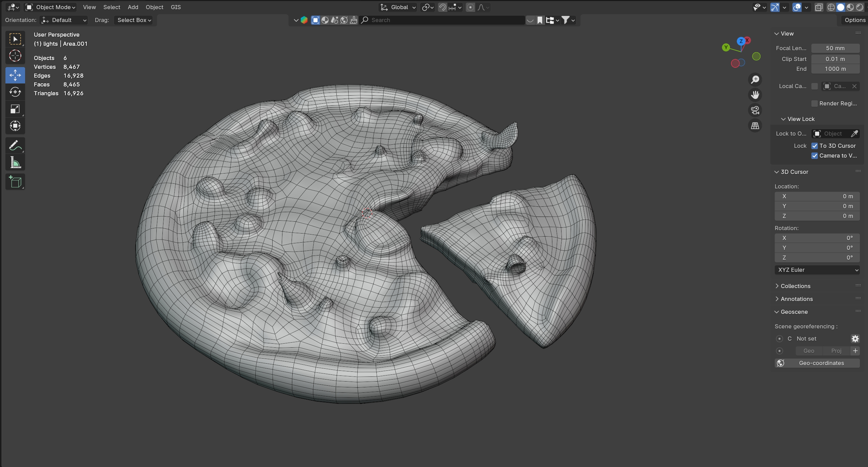Image resolution: width=868 pixels, height=467 pixels.
Task: Select the Measure tool
Action: click(15, 163)
